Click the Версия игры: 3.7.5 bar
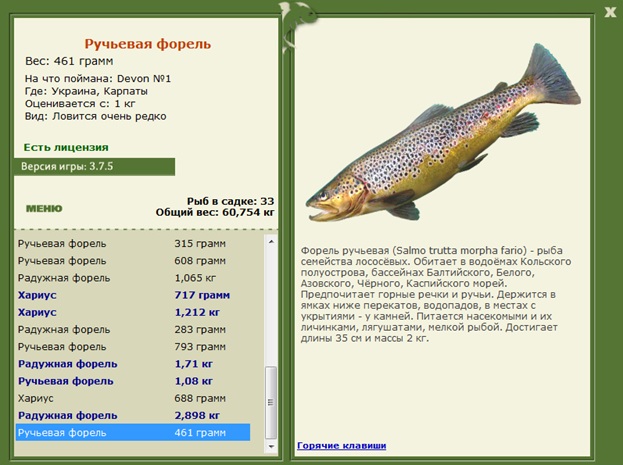The height and width of the screenshot is (465, 623). [95, 167]
